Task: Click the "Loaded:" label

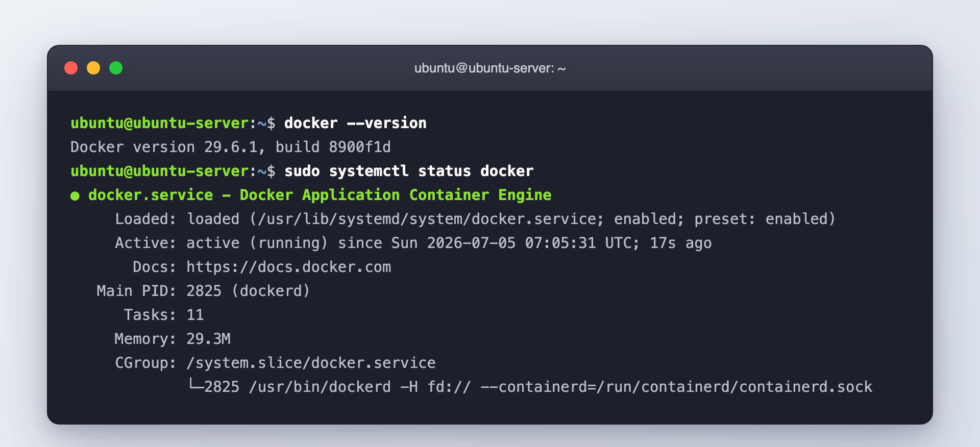Action: click(x=145, y=219)
